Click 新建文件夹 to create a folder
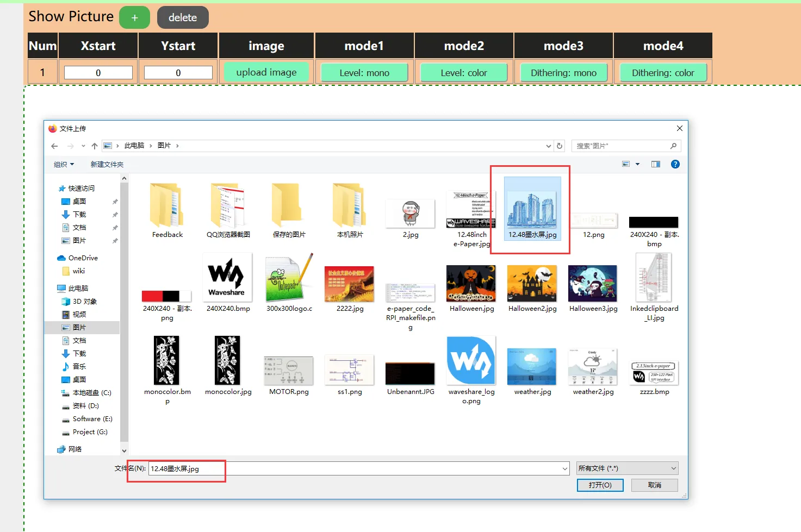This screenshot has width=801, height=532. click(x=107, y=164)
